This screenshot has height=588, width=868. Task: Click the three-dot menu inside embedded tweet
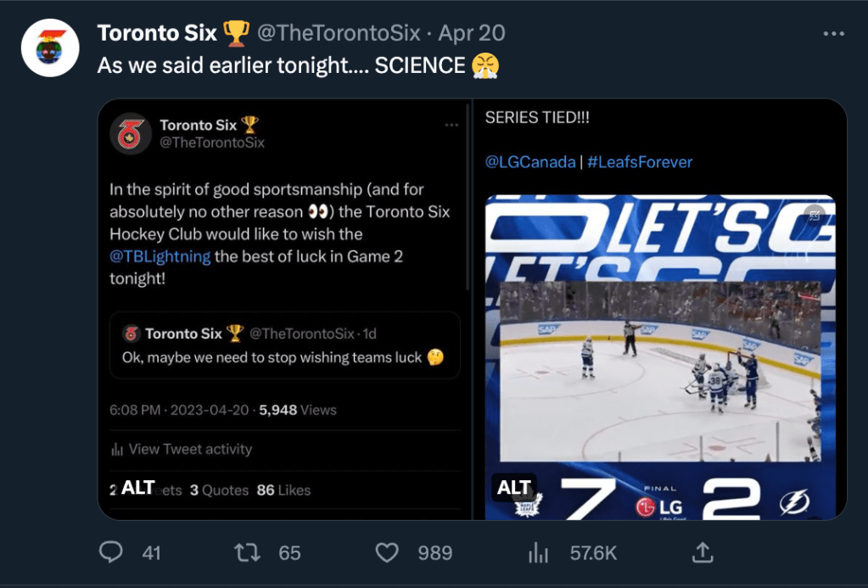point(451,126)
